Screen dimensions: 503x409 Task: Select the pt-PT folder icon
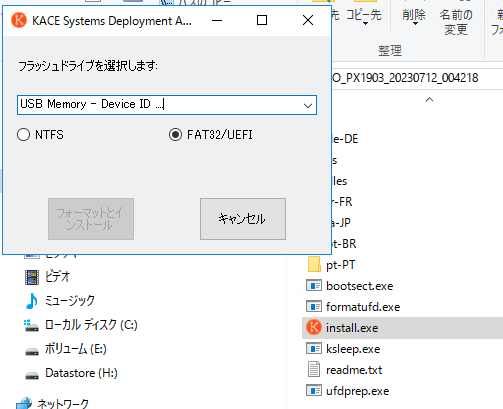pos(314,265)
